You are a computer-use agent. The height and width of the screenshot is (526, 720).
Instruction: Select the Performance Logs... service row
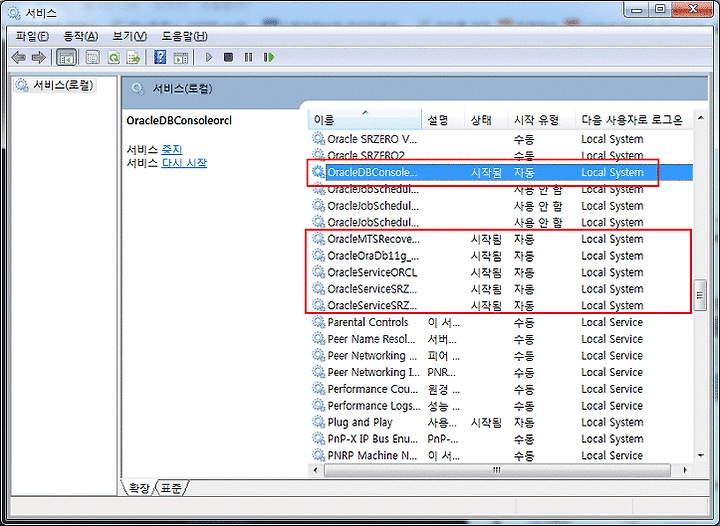pos(501,405)
